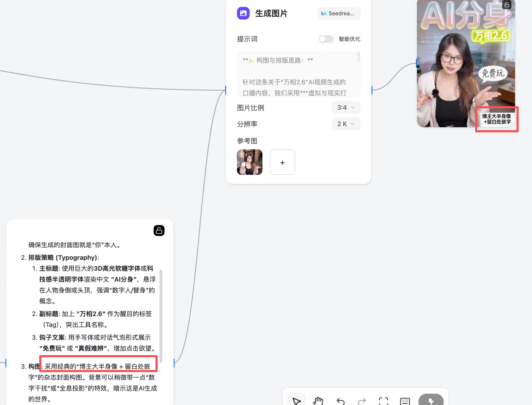Click the fit-to-screen frame icon
The image size is (532, 405).
coord(383,401)
